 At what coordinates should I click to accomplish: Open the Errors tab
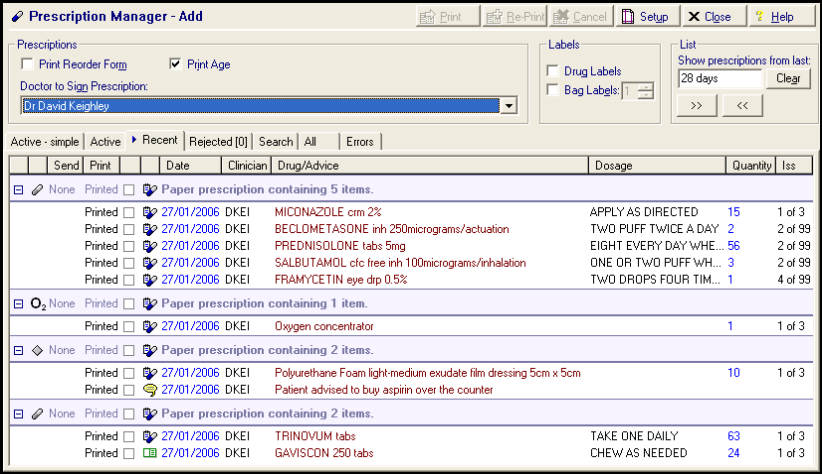pos(360,141)
